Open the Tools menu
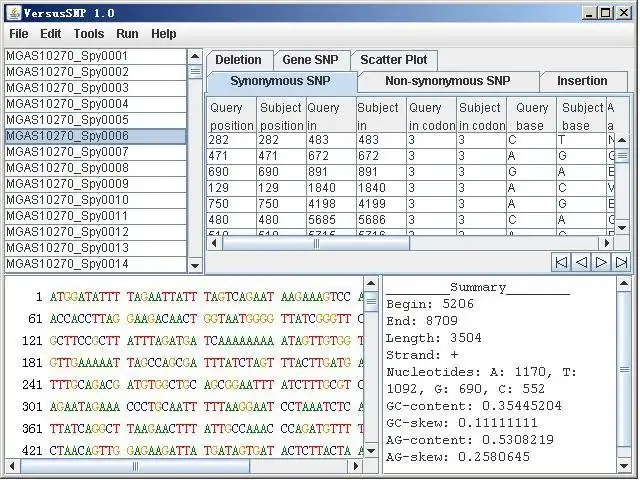Image resolution: width=640 pixels, height=480 pixels. [x=89, y=33]
